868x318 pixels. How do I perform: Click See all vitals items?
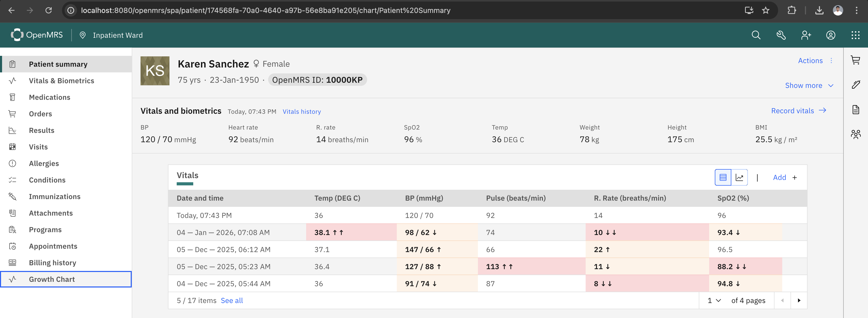(231, 300)
